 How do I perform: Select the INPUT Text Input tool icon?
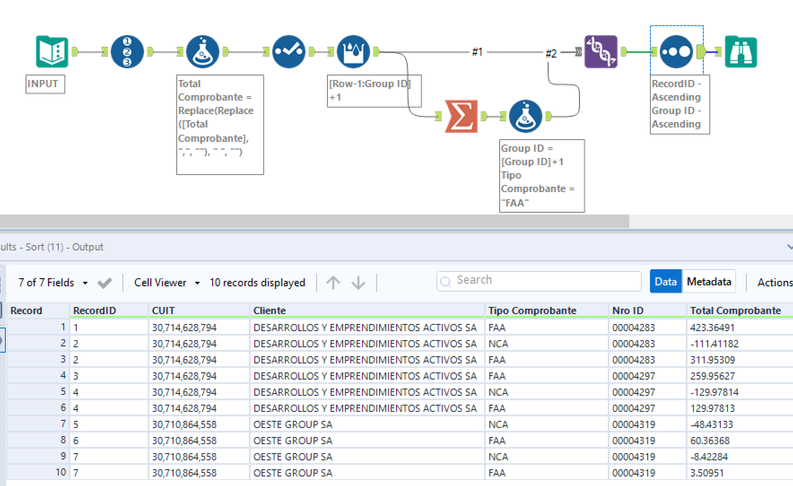click(x=52, y=52)
